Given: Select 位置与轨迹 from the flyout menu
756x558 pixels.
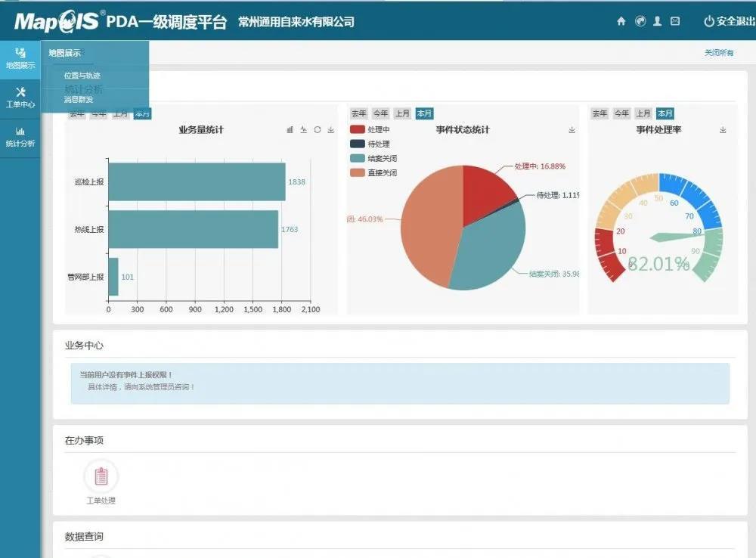Looking at the screenshot, I should click(x=82, y=76).
